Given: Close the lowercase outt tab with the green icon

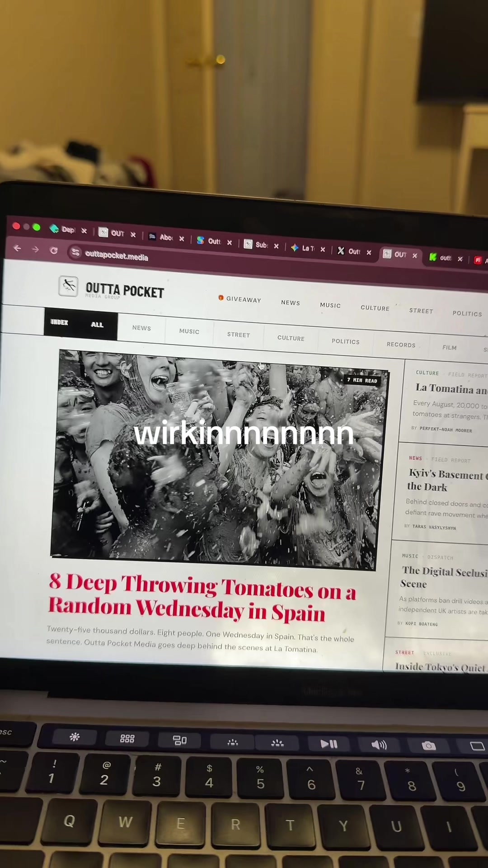Looking at the screenshot, I should pyautogui.click(x=460, y=259).
